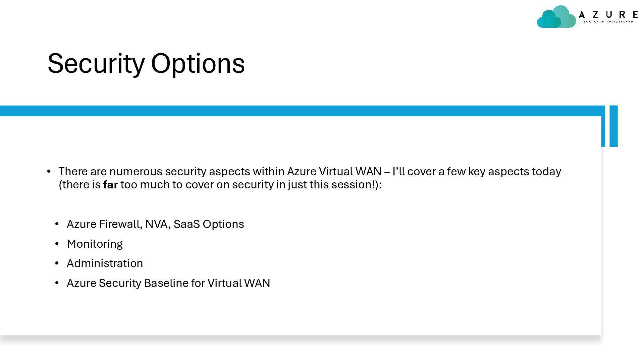The width and height of the screenshot is (644, 362).
Task: Click the phrase key aspects today
Action: click(515, 172)
